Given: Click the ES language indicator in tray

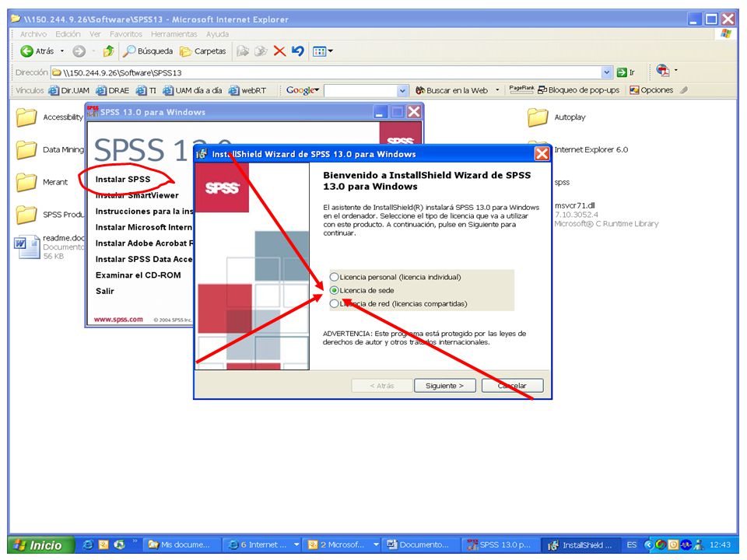Looking at the screenshot, I should [x=631, y=544].
